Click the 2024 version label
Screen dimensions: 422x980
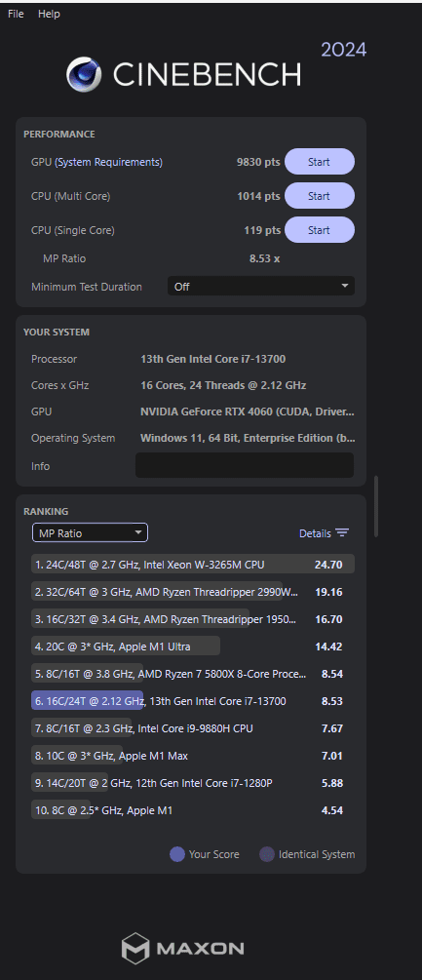point(344,50)
